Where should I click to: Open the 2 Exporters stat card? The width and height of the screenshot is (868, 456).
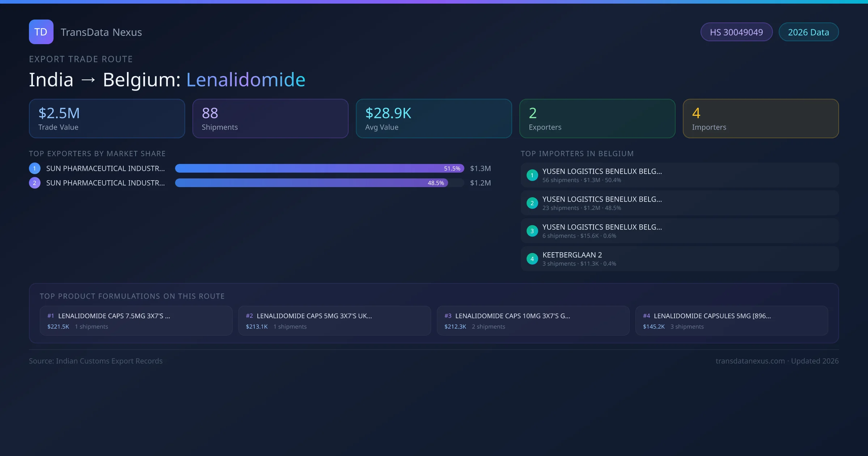click(x=597, y=118)
